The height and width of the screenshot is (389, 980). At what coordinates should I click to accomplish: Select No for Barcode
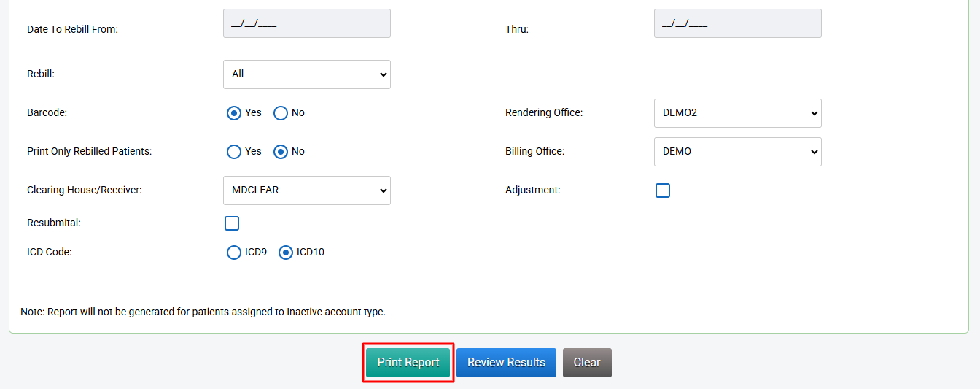(281, 113)
